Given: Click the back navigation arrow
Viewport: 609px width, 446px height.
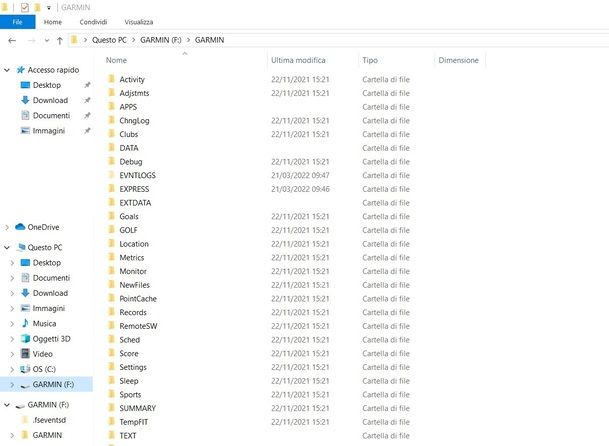Looking at the screenshot, I should click(12, 40).
